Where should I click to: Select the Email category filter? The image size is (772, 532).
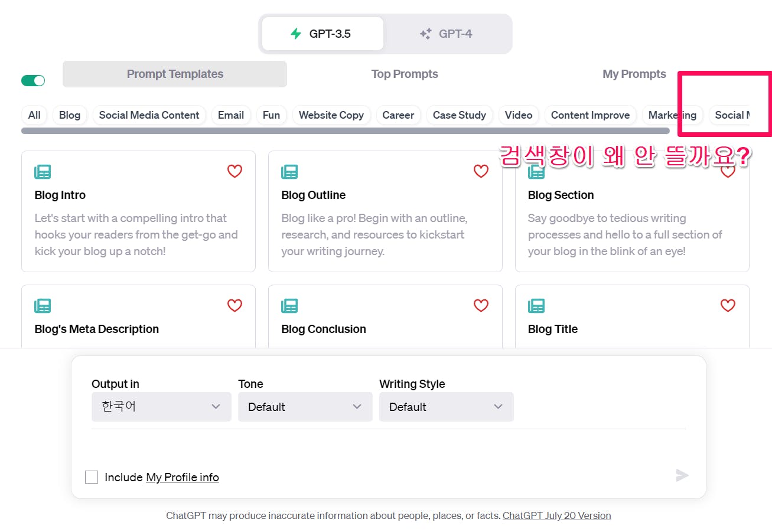[231, 115]
